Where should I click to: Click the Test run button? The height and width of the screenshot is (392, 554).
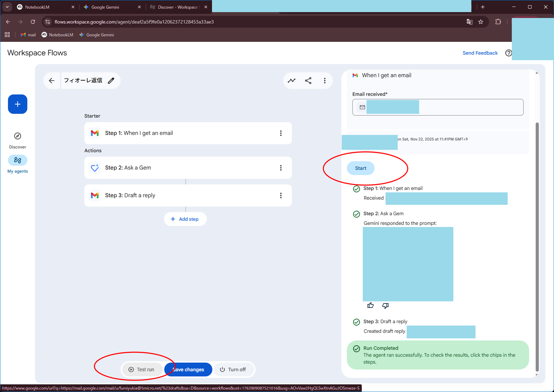(x=141, y=370)
